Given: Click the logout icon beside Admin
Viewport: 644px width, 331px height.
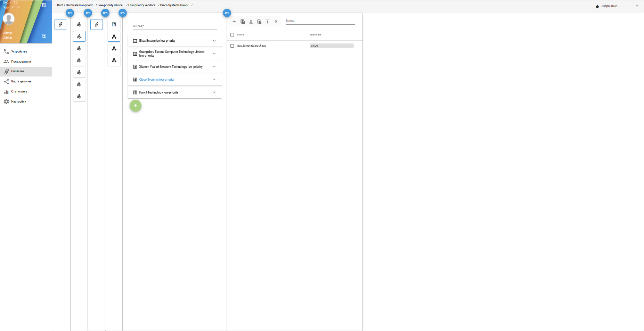Looking at the screenshot, I should pyautogui.click(x=44, y=36).
